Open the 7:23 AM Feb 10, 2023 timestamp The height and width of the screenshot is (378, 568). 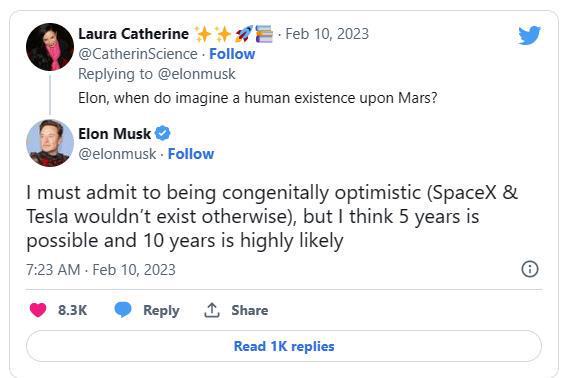[x=101, y=270]
